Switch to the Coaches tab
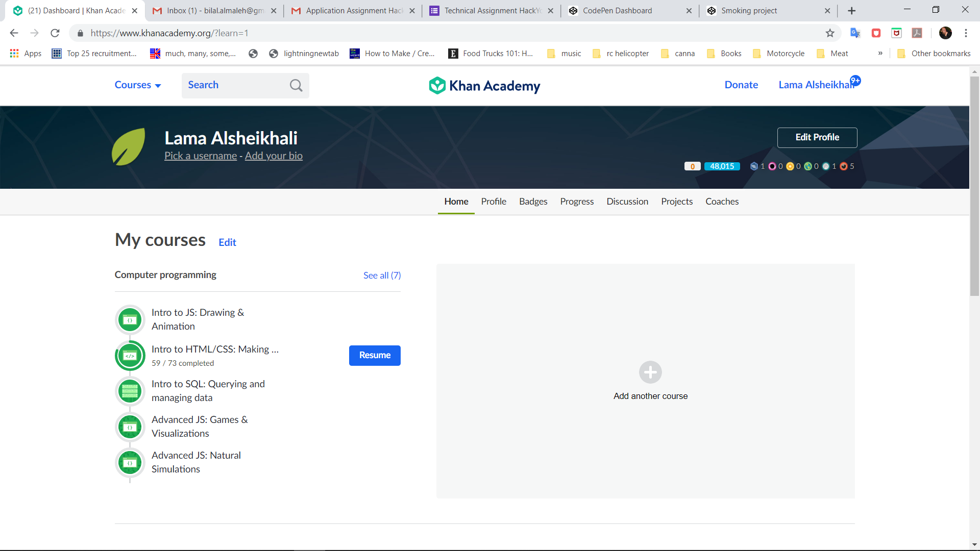Image resolution: width=980 pixels, height=551 pixels. click(722, 202)
